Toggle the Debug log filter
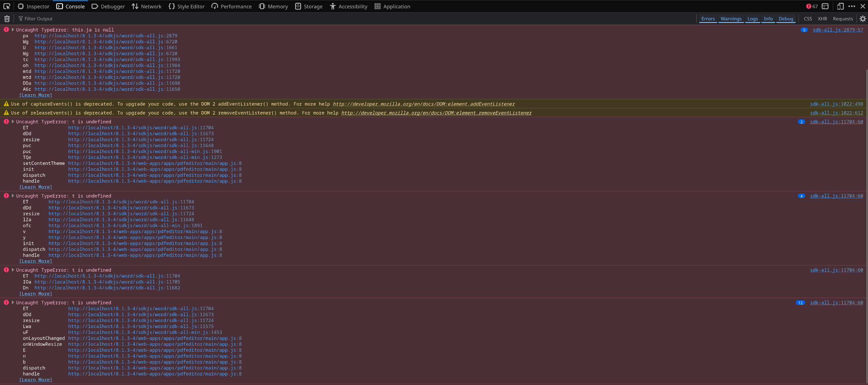This screenshot has height=385, width=868. click(x=786, y=19)
